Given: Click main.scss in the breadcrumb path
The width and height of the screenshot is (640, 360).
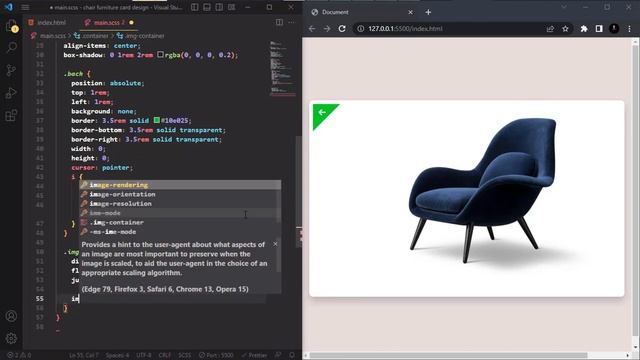Looking at the screenshot, I should click(x=53, y=36).
